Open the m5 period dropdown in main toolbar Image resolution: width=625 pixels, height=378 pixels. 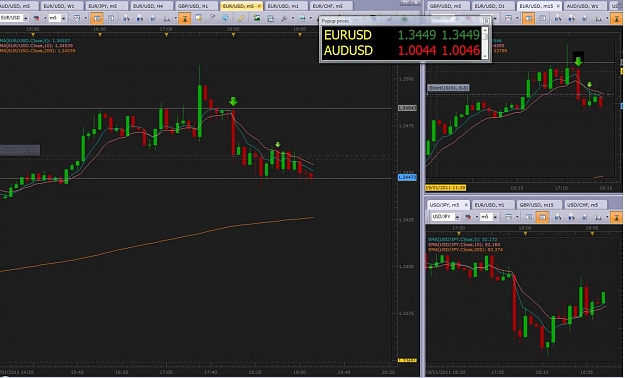tap(63, 18)
